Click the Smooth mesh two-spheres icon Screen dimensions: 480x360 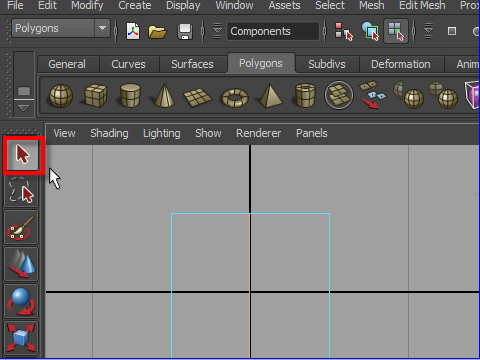pyautogui.click(x=443, y=95)
